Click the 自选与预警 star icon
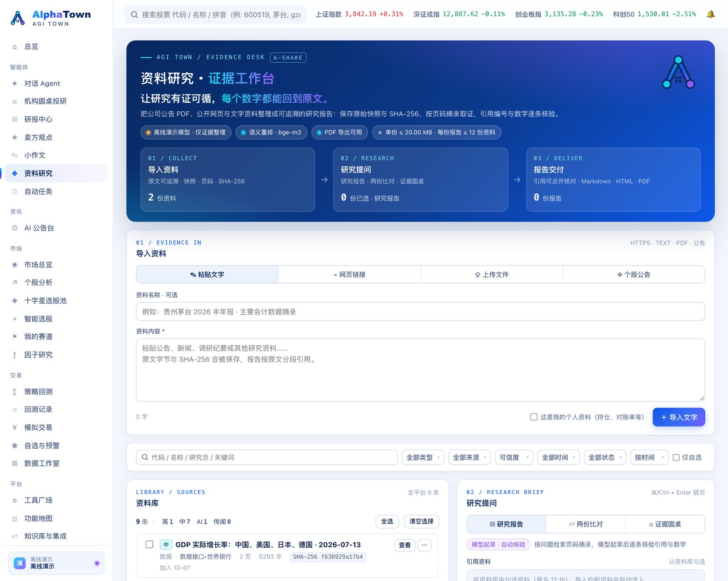Image resolution: width=728 pixels, height=581 pixels. [x=15, y=446]
